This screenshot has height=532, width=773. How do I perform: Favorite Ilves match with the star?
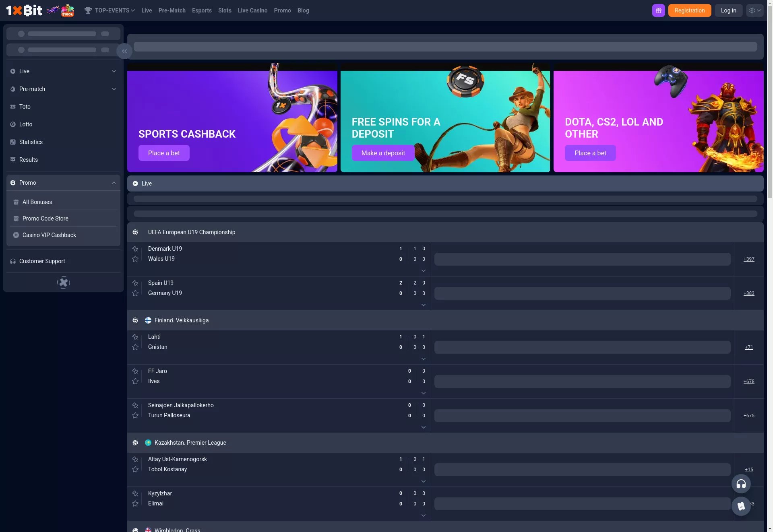pyautogui.click(x=135, y=381)
